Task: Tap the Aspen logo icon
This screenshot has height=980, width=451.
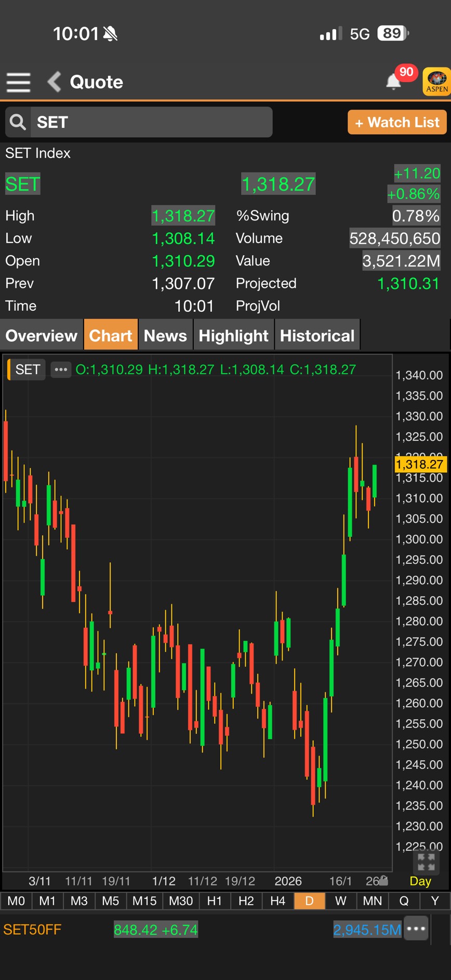Action: (436, 82)
